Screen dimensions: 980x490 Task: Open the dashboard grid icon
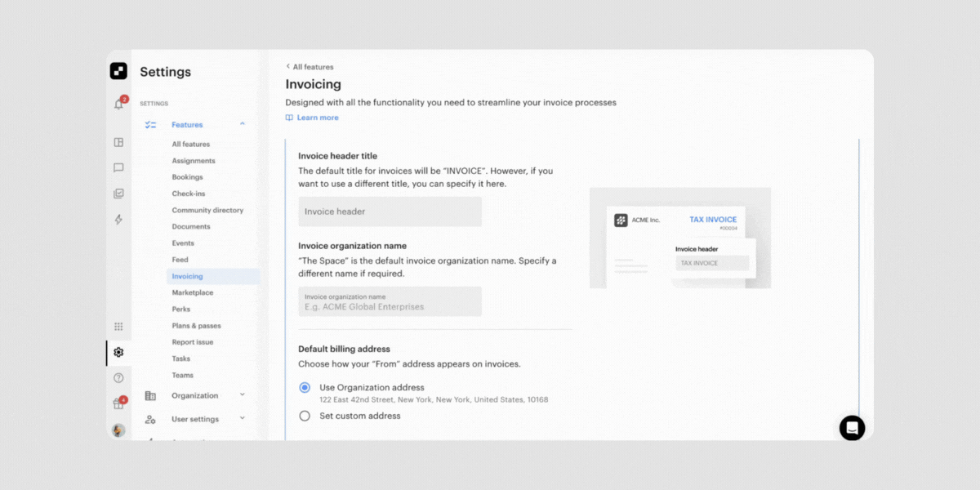118,141
